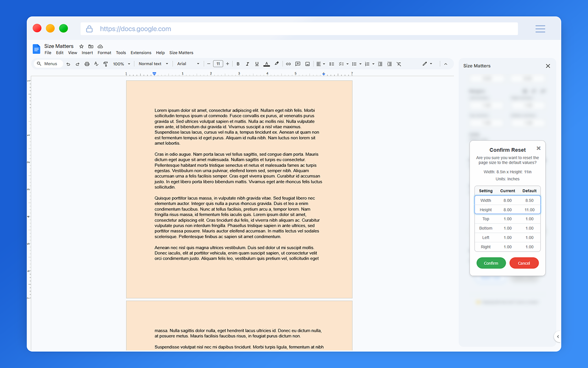This screenshot has width=588, height=368.
Task: Confirm the page size reset
Action: [x=491, y=263]
